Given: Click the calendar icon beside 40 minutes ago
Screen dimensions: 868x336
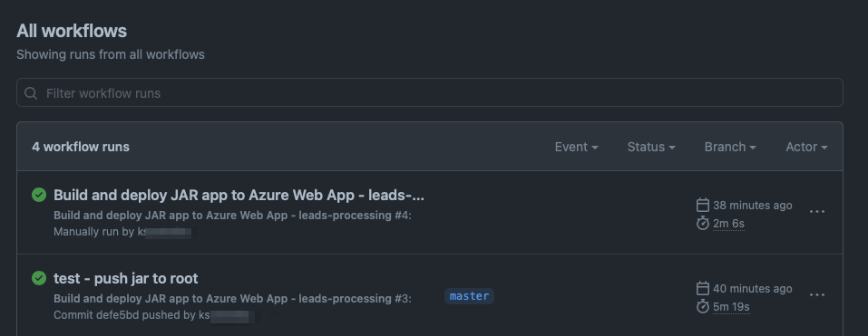Looking at the screenshot, I should point(703,289).
